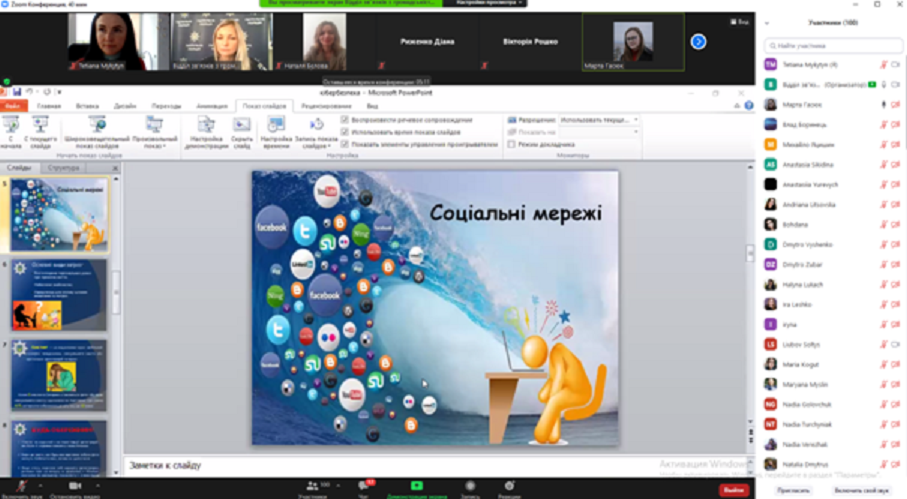Image resolution: width=907 pixels, height=499 pixels.
Task: Switch to the 'Вставка' ribbon tab
Action: [x=87, y=105]
